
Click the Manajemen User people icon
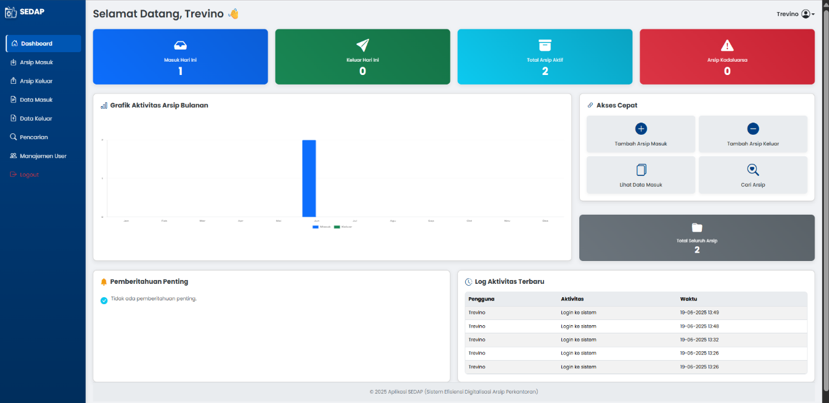click(x=14, y=156)
